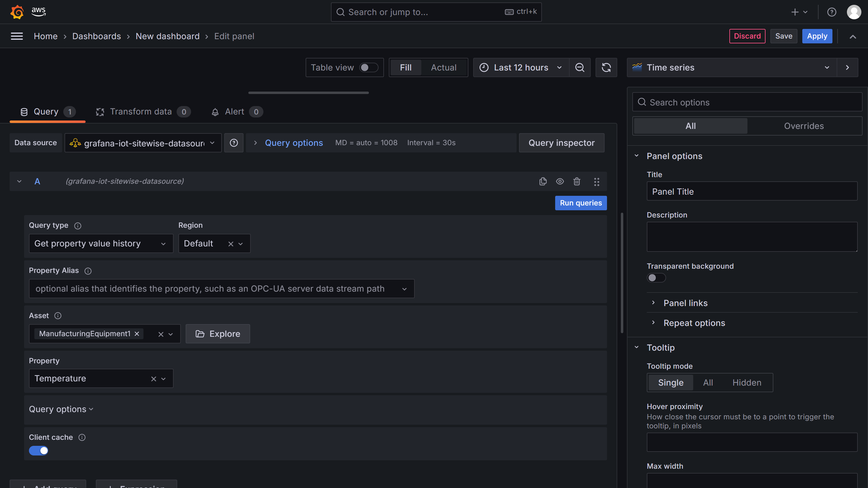Delete query A with trash icon
This screenshot has height=488, width=868.
click(577, 182)
